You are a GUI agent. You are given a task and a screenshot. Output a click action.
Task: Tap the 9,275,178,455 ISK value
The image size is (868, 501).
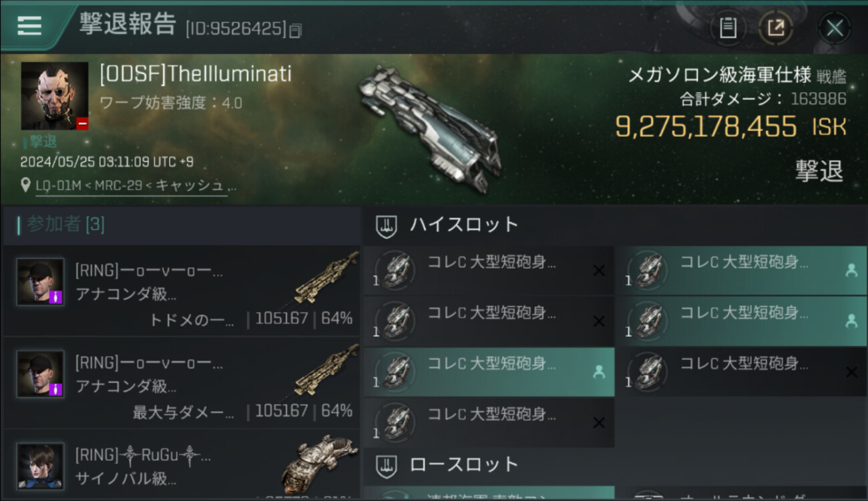(730, 127)
